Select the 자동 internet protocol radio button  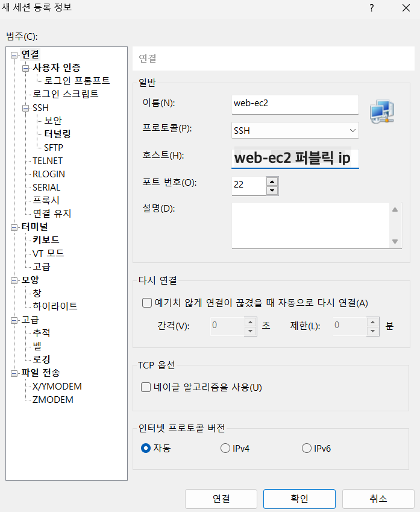pyautogui.click(x=146, y=448)
